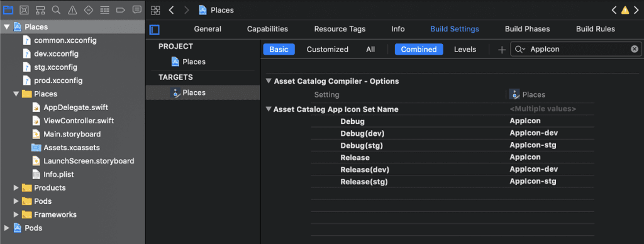Viewport: 644px width, 244px height.
Task: Open Main.storyboard file
Action: point(72,134)
